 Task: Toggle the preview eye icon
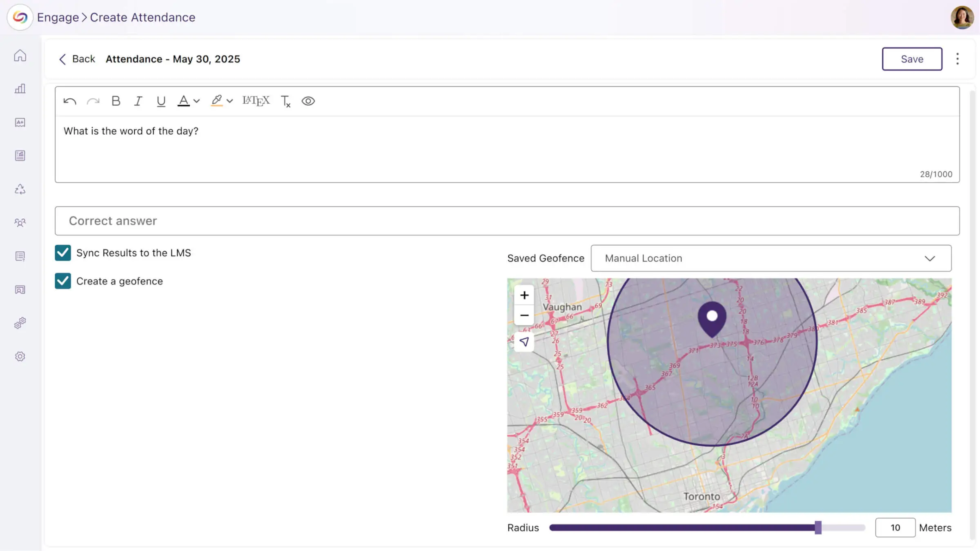pos(308,101)
